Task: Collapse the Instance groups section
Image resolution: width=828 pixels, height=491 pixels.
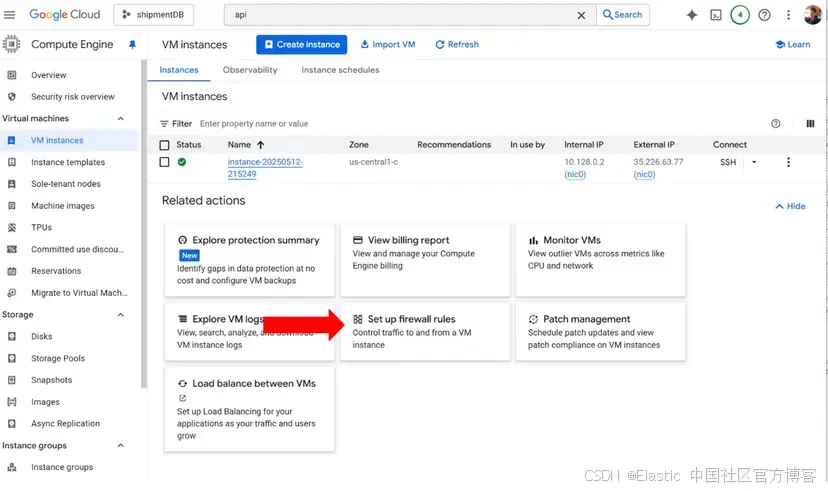Action: pos(120,446)
